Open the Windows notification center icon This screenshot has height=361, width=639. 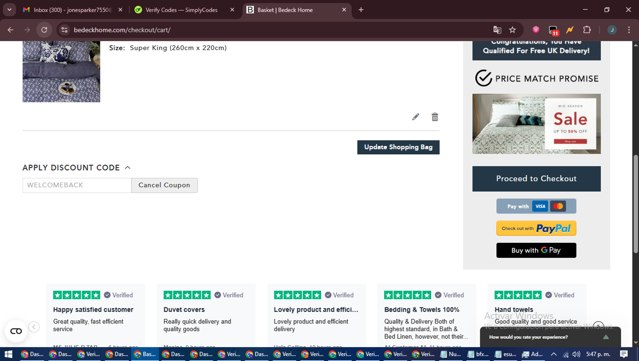click(x=624, y=354)
